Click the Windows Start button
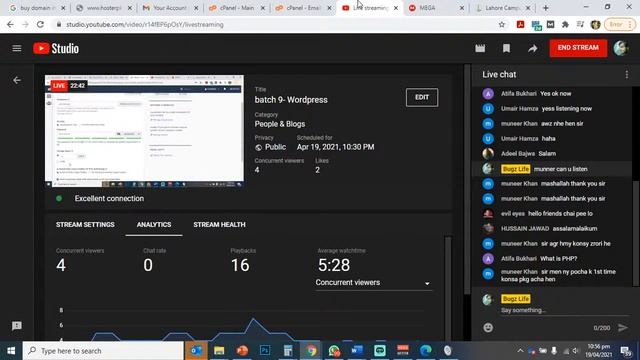The width and height of the screenshot is (640, 360). [11, 351]
